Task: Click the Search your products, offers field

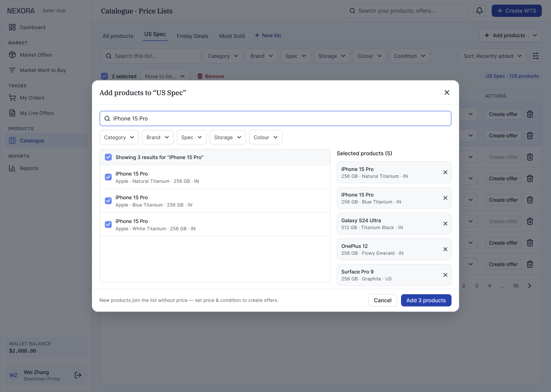Action: coord(406,11)
